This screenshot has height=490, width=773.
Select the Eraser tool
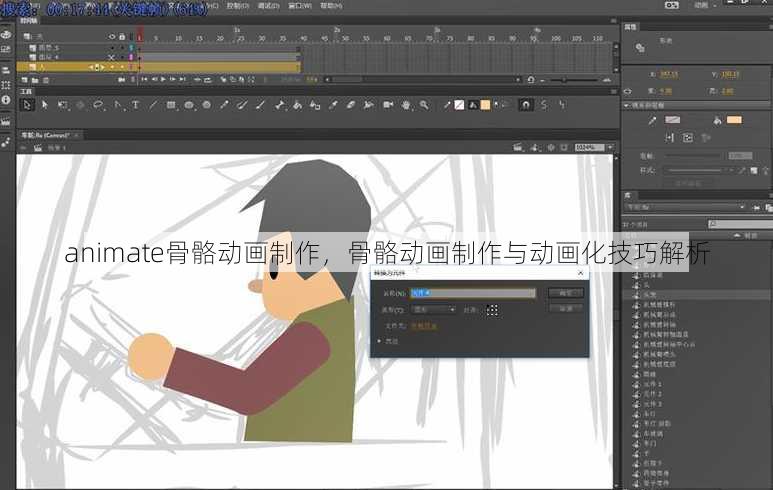[x=351, y=105]
